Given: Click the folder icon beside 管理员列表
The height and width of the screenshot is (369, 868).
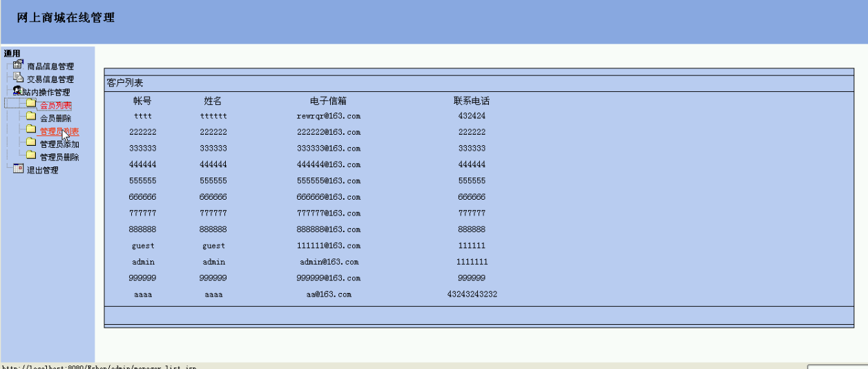Looking at the screenshot, I should [x=31, y=130].
